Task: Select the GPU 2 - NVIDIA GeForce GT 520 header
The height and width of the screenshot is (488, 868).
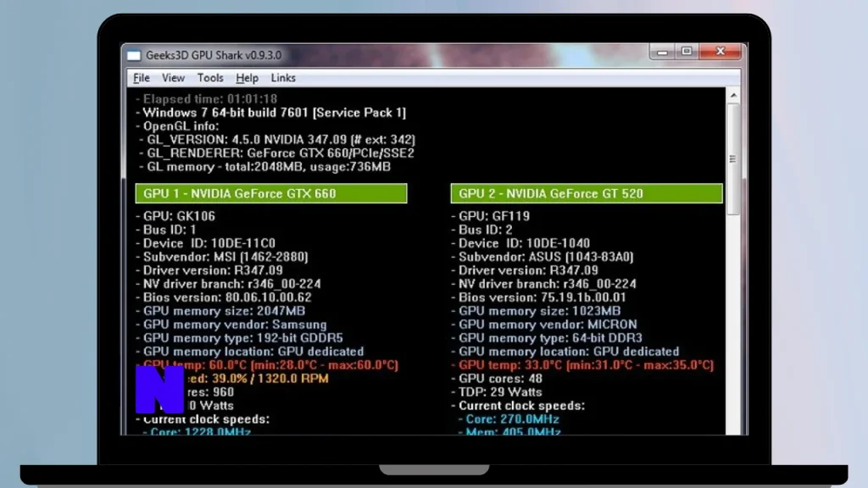Action: click(x=587, y=194)
